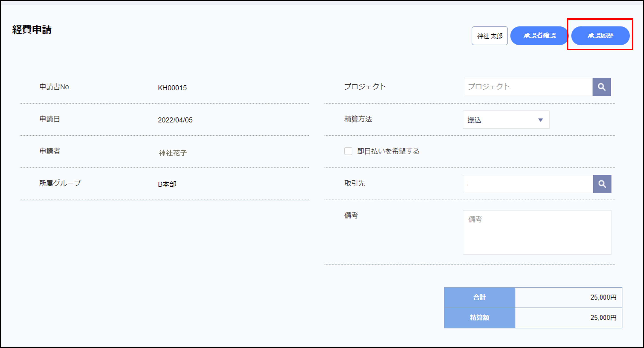The width and height of the screenshot is (644, 348).
Task: Click the 神社 太郎 user button
Action: 489,36
